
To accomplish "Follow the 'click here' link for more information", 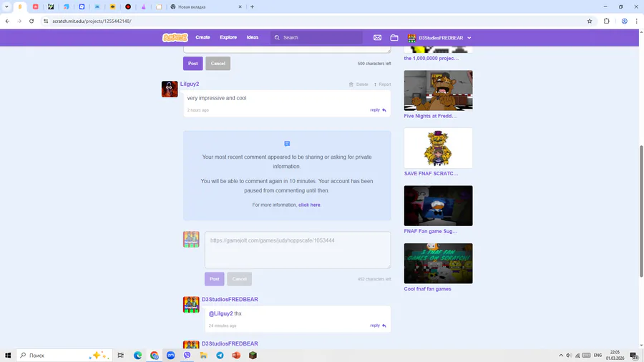I will pyautogui.click(x=309, y=205).
